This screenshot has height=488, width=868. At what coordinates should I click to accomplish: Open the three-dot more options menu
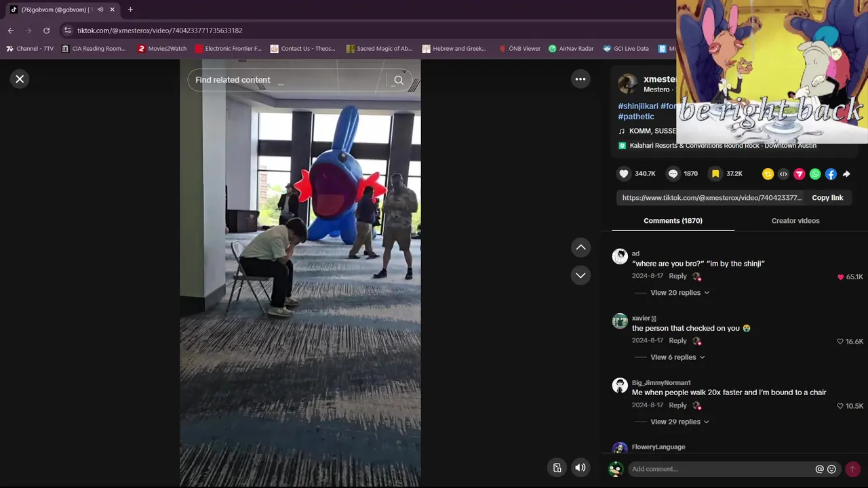pos(580,79)
